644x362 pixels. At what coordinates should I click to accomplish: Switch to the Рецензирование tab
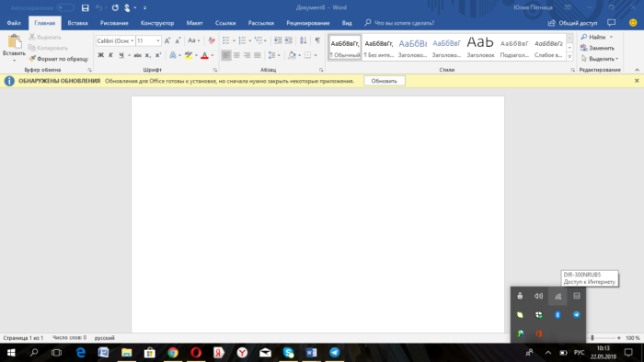[x=308, y=23]
